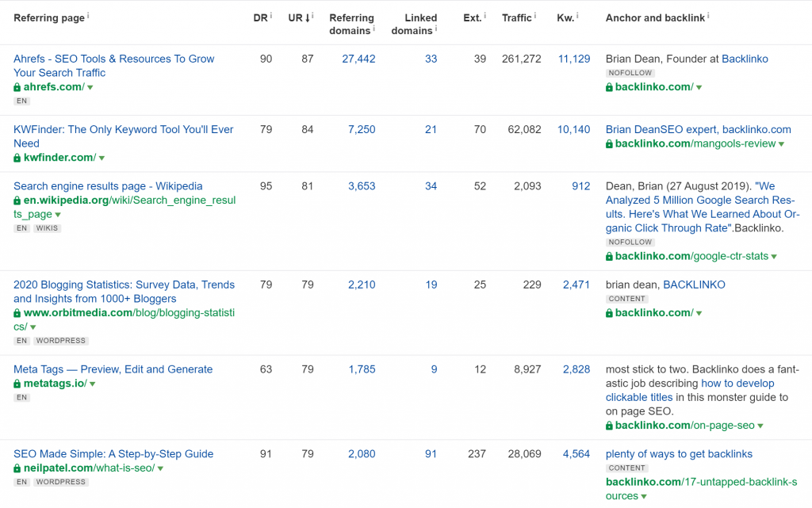
Task: Click the WORDPRESS tag under orbitmedia URL
Action: (61, 341)
